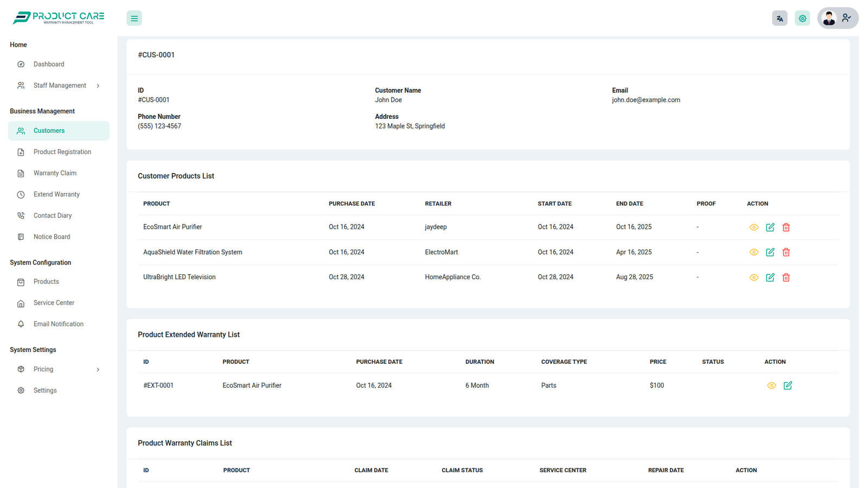Delete the UltraBright LED Television entry
The width and height of the screenshot is (868, 488).
pyautogui.click(x=786, y=277)
